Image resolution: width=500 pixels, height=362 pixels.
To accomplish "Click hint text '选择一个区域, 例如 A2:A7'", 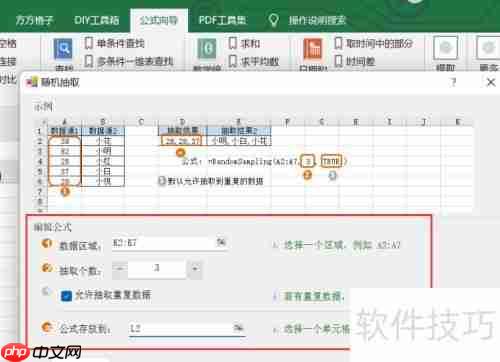I will tap(342, 245).
